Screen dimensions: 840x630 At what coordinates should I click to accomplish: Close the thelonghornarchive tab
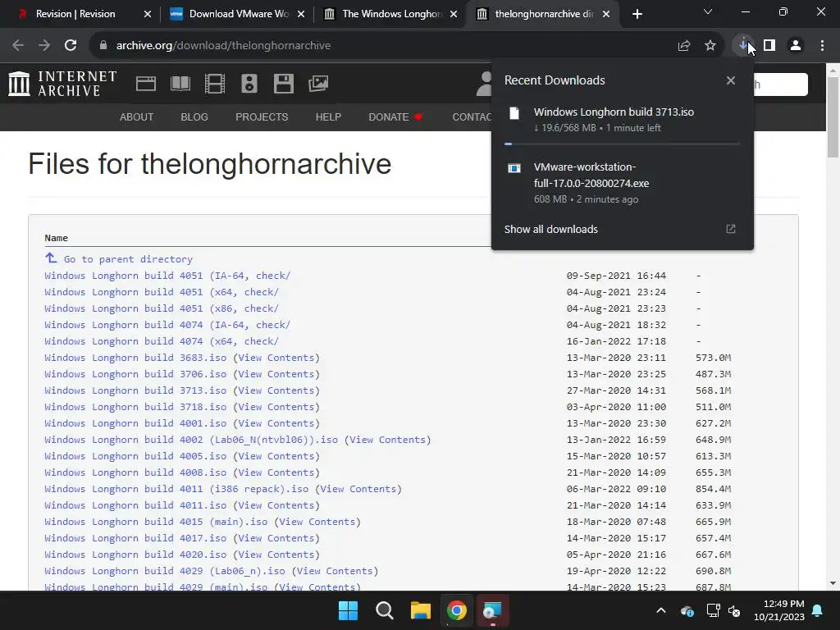point(606,14)
